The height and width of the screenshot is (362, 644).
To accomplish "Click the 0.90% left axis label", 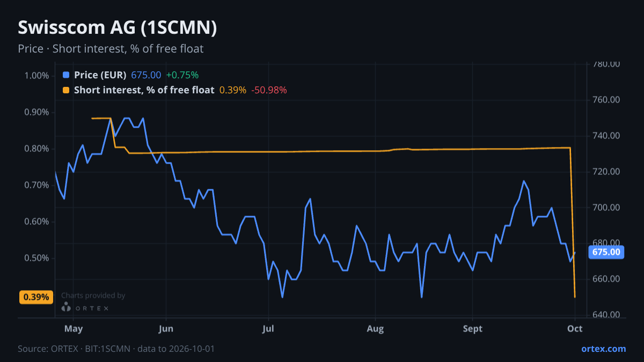I will 36,112.
